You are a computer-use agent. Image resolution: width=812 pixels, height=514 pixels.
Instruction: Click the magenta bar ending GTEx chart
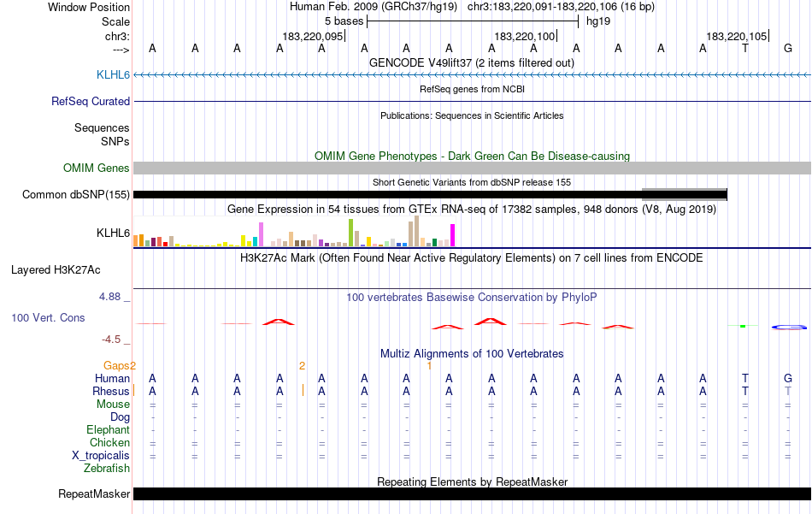(453, 235)
